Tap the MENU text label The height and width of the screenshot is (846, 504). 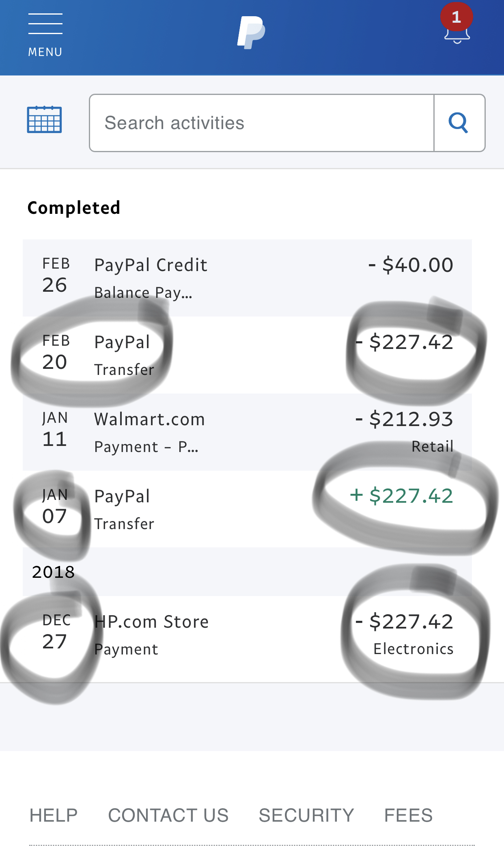tap(45, 52)
